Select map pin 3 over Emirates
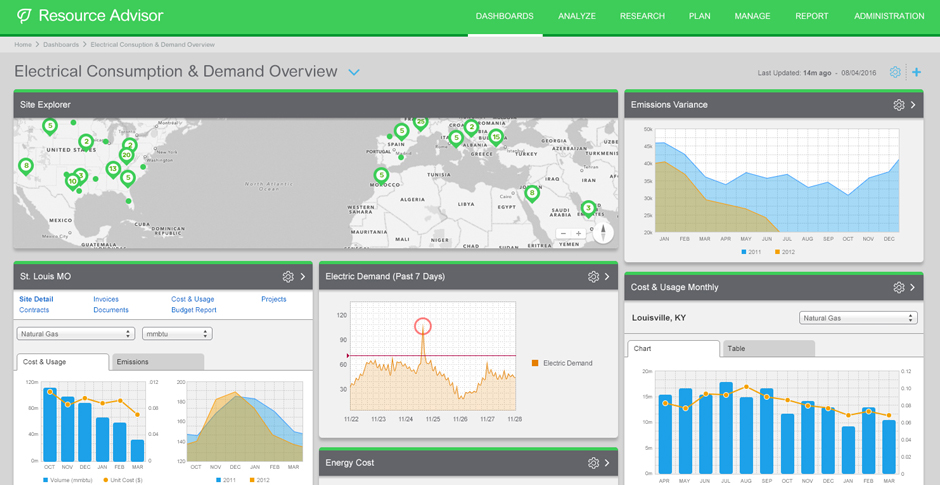This screenshot has height=485, width=940. (588, 209)
